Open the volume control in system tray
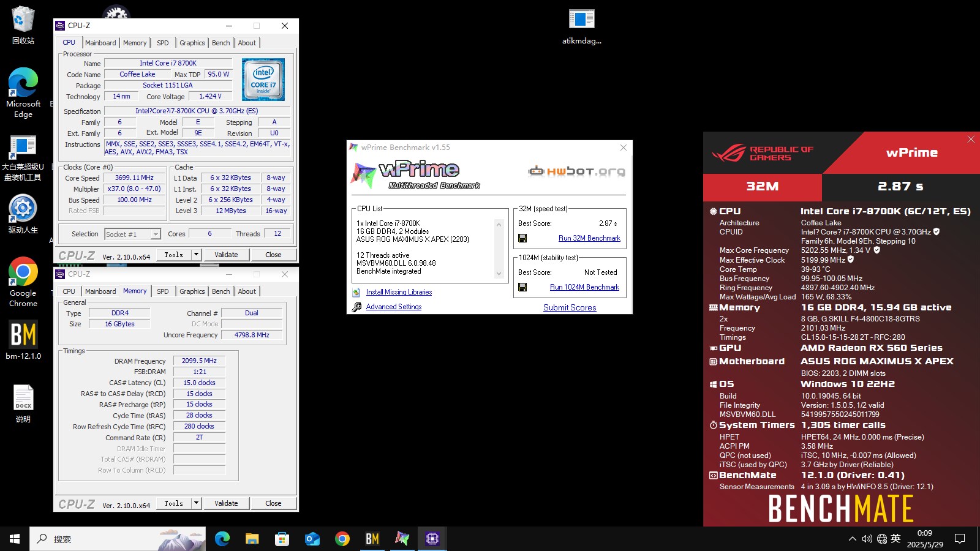 coord(867,539)
